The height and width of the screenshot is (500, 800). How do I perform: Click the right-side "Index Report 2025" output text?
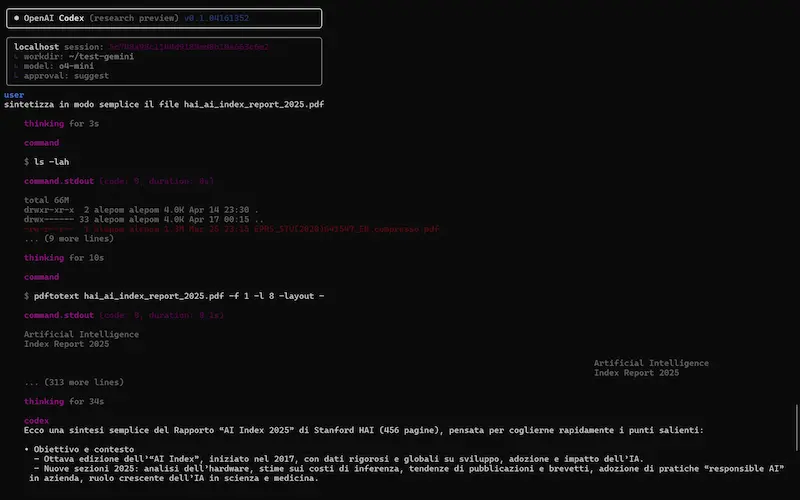[x=636, y=372]
